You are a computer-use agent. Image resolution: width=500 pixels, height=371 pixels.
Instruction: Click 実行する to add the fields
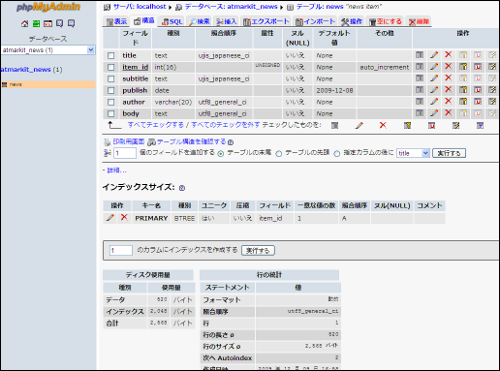pyautogui.click(x=449, y=153)
